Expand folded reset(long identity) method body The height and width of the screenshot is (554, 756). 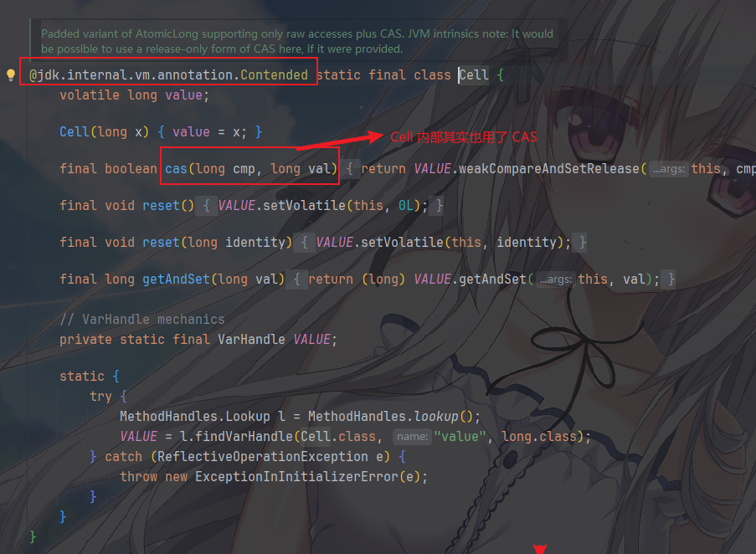tap(304, 243)
